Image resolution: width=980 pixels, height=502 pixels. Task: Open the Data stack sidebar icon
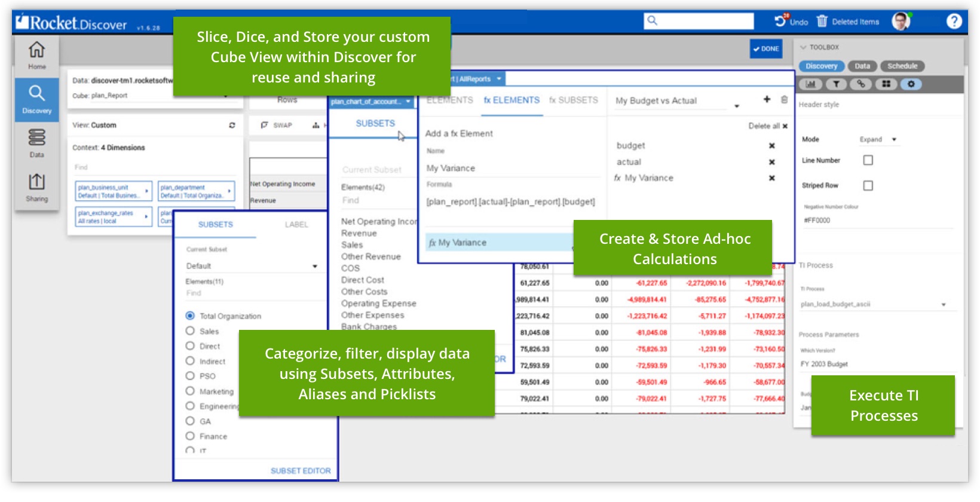[x=36, y=137]
